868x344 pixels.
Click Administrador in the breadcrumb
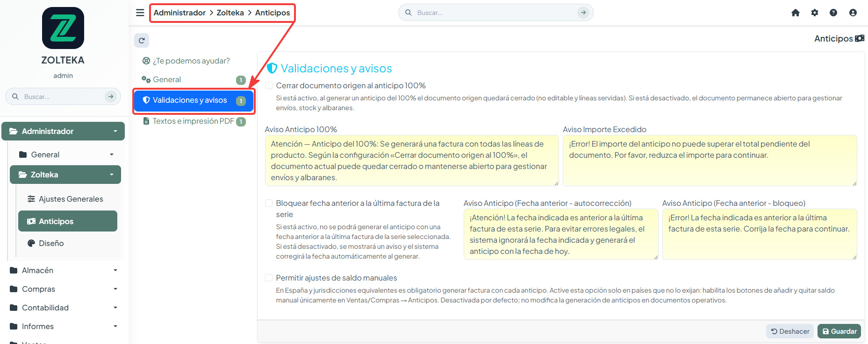point(179,13)
